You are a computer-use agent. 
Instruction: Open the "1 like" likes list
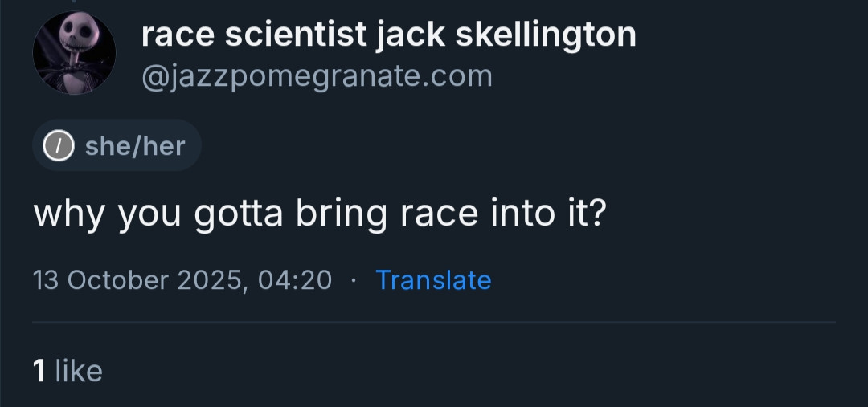tap(68, 371)
